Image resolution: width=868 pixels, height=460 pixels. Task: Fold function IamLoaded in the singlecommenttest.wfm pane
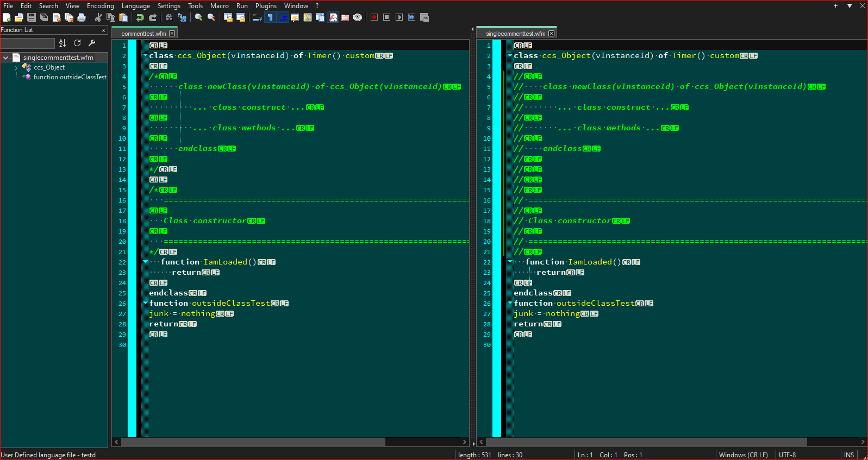[510, 262]
